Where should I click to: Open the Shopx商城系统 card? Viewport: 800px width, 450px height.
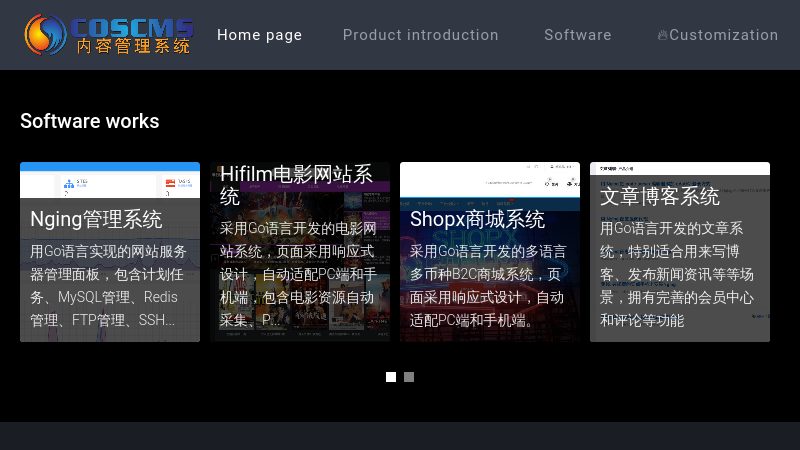[490, 252]
